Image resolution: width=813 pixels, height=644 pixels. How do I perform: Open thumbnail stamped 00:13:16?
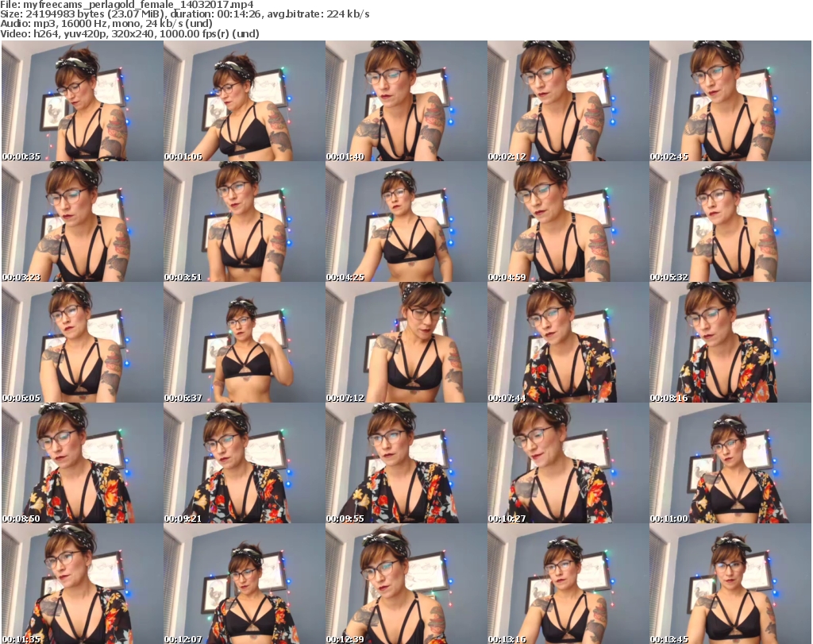click(568, 584)
